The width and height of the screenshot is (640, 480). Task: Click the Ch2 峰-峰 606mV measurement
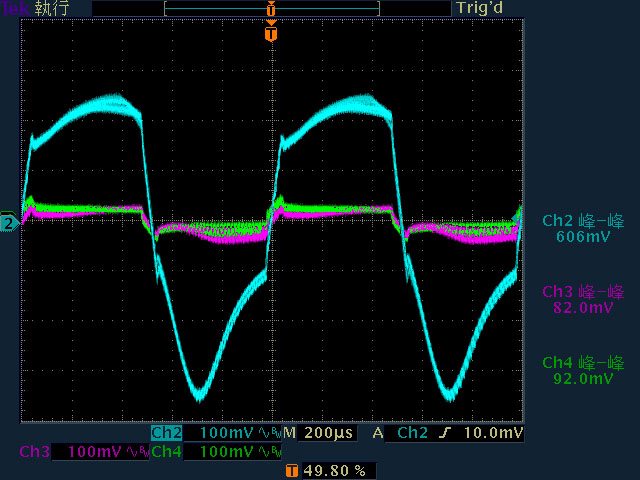(584, 229)
